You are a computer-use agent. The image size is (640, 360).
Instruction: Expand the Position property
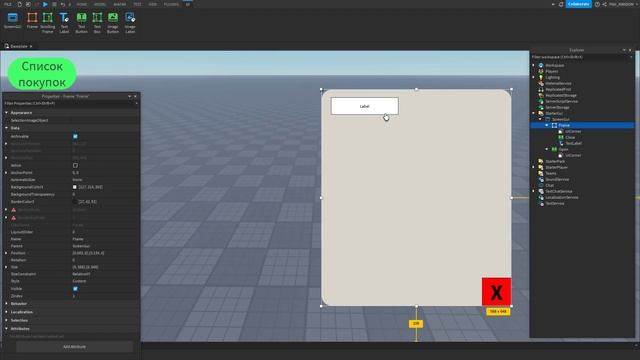pos(6,253)
